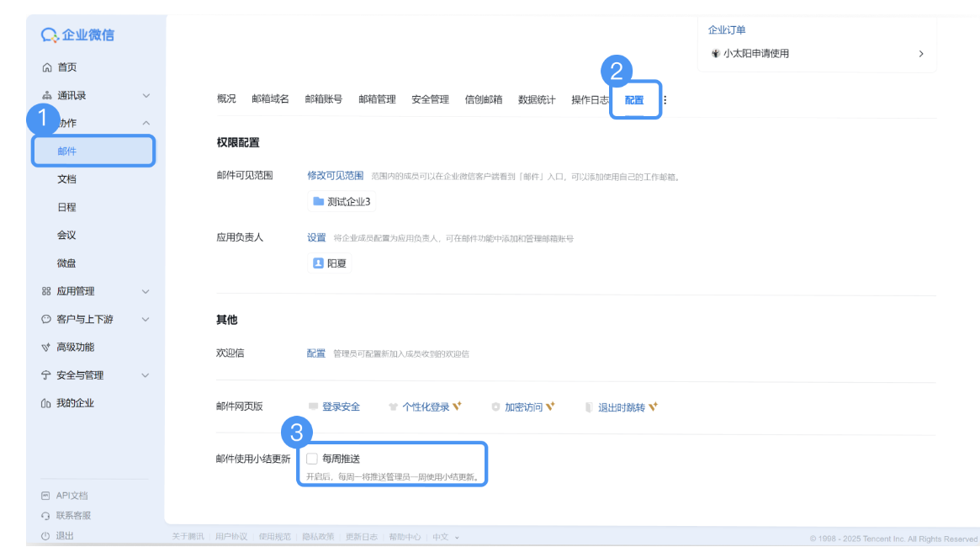
Task: Click the VIP badge after 加密访问
Action: tap(551, 406)
